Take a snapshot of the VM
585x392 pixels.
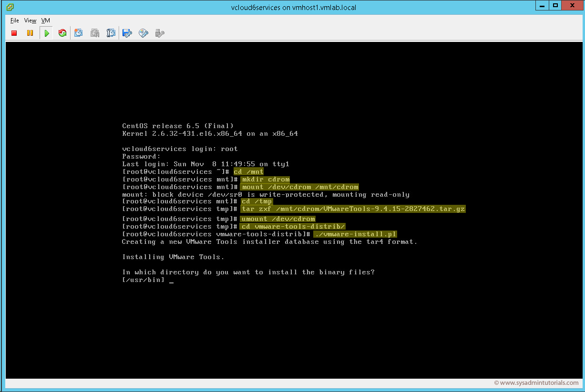coord(78,33)
